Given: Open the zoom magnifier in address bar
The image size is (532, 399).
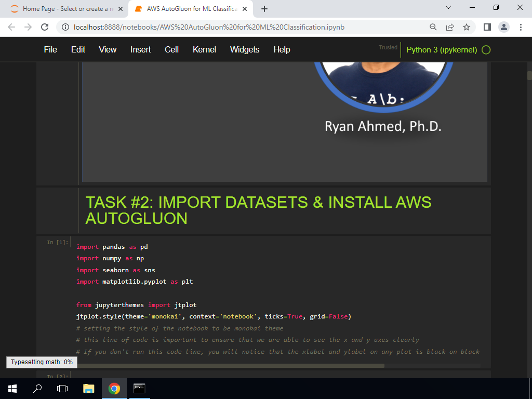Looking at the screenshot, I should point(433,27).
